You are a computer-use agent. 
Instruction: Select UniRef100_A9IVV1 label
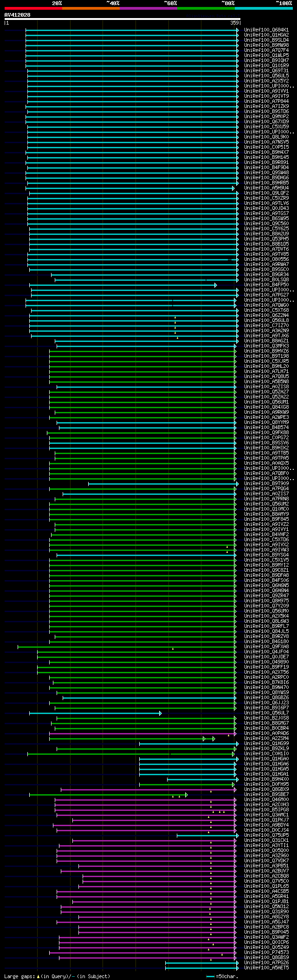click(x=266, y=91)
